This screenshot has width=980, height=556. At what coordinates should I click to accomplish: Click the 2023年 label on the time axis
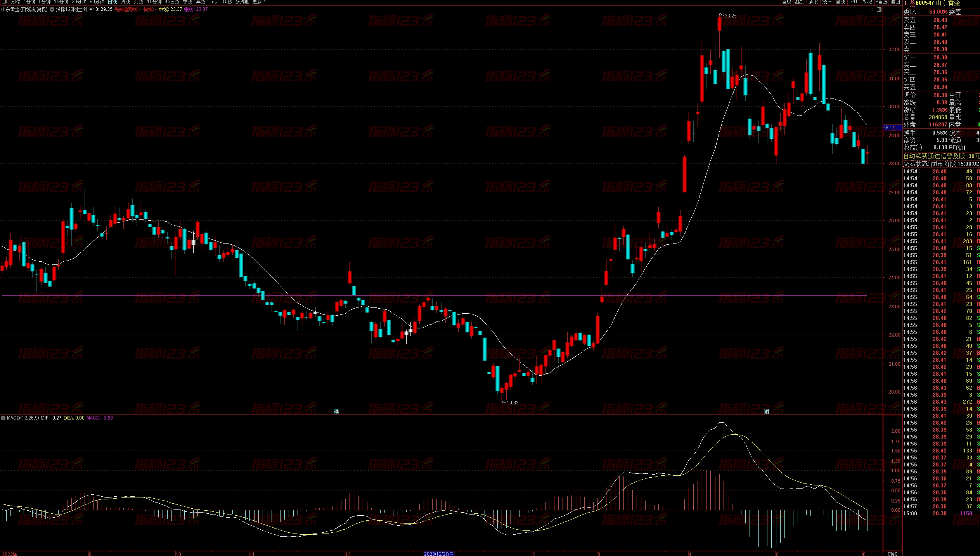[9, 554]
